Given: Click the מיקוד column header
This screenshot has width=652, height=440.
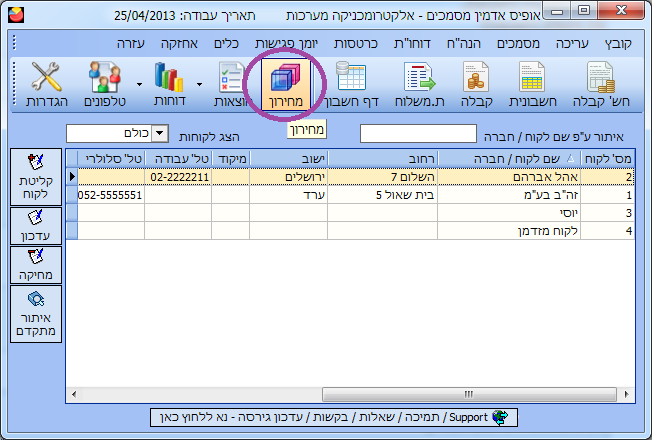Looking at the screenshot, I should 230,158.
